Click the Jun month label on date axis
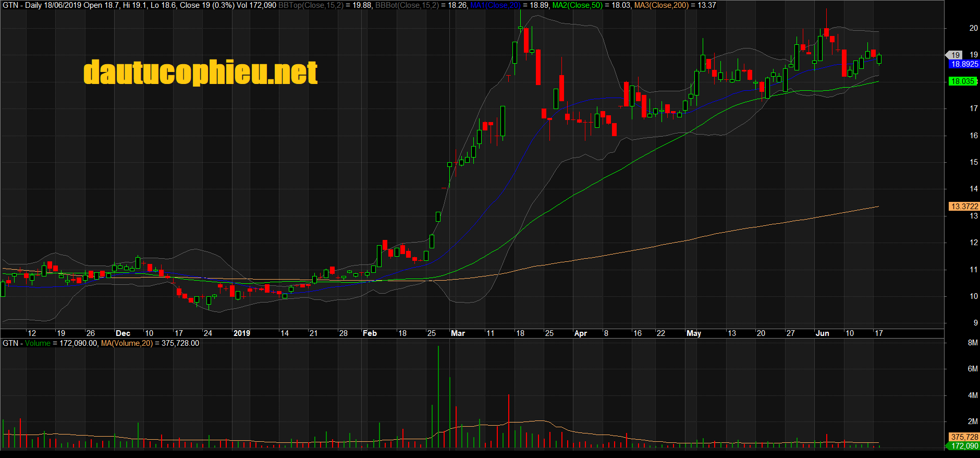The height and width of the screenshot is (458, 980). click(823, 333)
